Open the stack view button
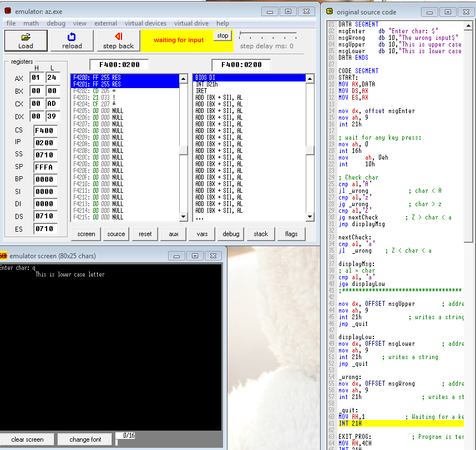 pos(261,234)
